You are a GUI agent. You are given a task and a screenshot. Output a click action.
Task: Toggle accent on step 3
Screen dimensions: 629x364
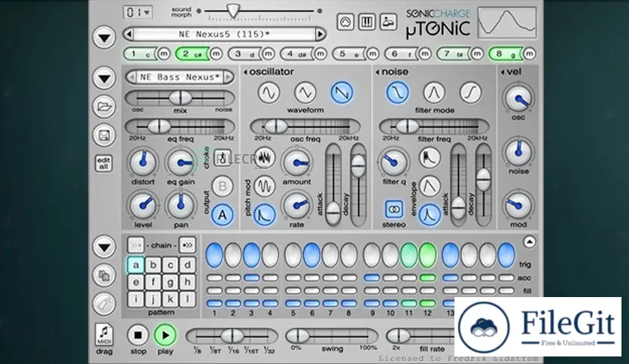click(251, 278)
